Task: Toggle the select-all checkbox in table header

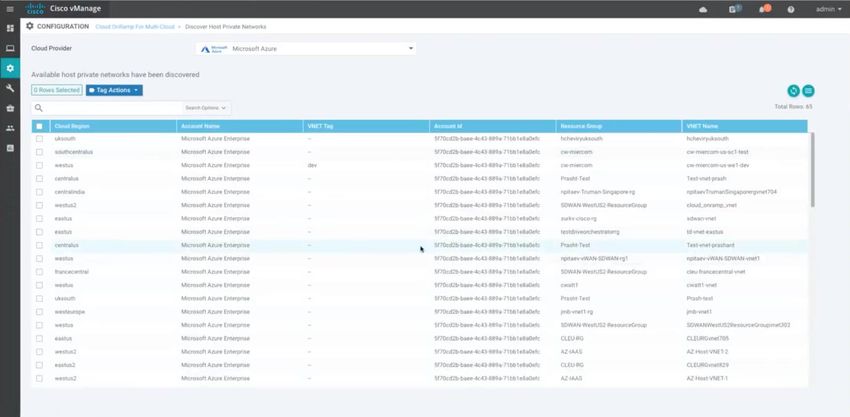Action: [39, 126]
